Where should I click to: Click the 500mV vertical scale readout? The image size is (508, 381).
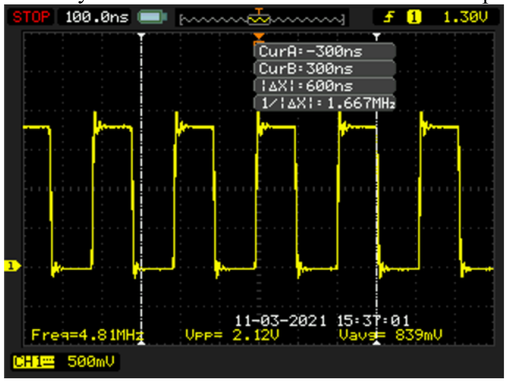click(91, 361)
